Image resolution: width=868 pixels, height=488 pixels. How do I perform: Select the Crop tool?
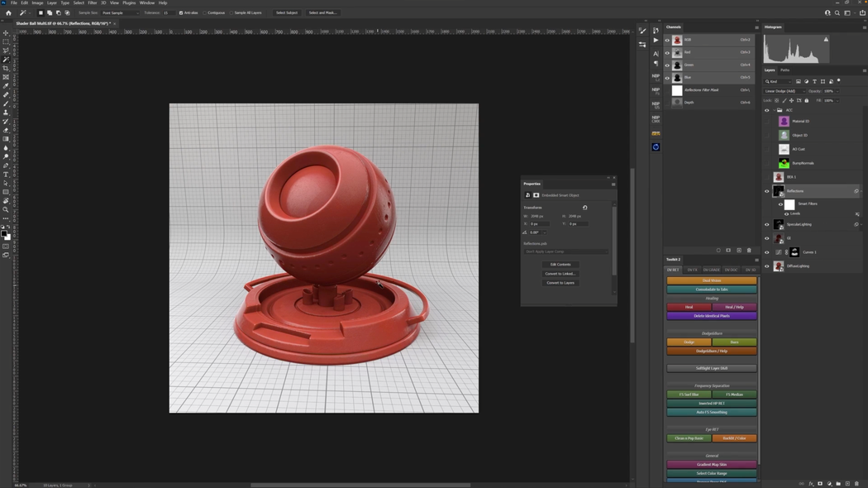click(x=6, y=68)
